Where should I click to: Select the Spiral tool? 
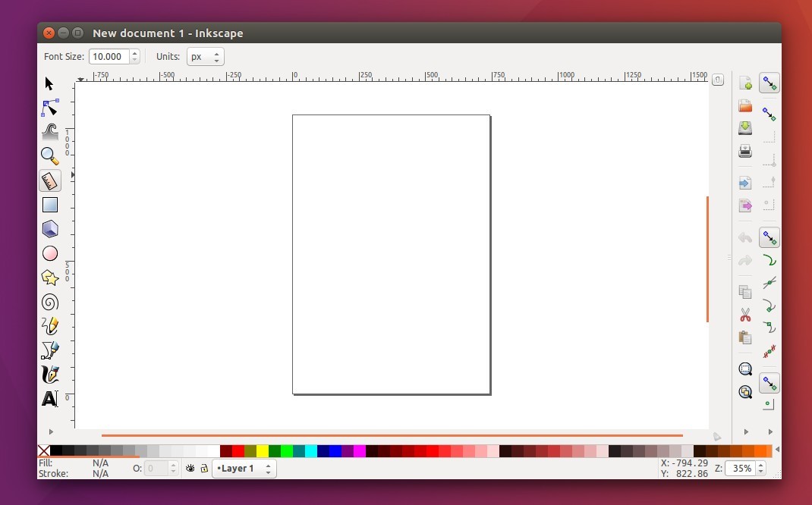coord(49,302)
